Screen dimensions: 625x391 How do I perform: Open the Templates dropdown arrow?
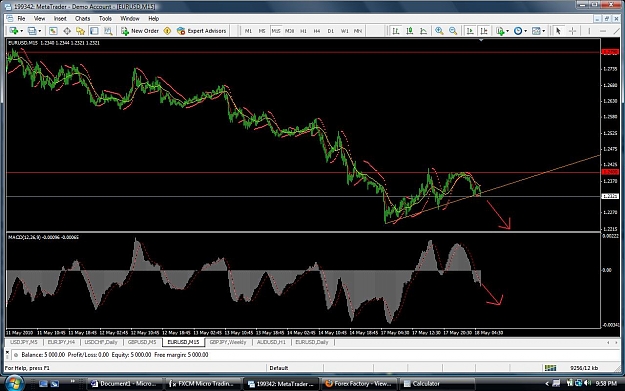point(544,31)
